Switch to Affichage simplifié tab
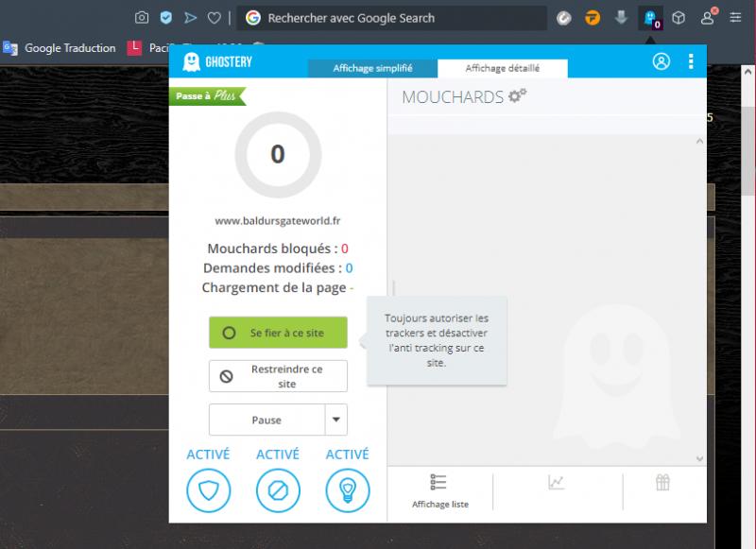 (372, 68)
